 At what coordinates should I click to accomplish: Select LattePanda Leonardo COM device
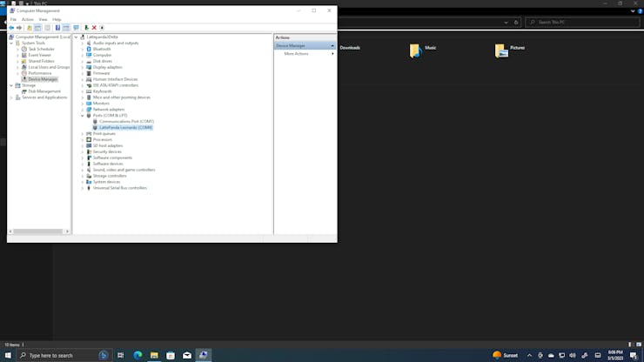pos(125,128)
